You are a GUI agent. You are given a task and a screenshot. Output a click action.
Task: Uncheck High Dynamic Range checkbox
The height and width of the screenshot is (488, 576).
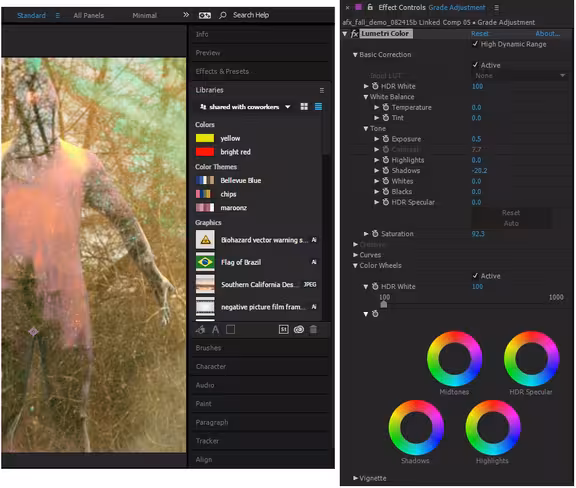(475, 44)
